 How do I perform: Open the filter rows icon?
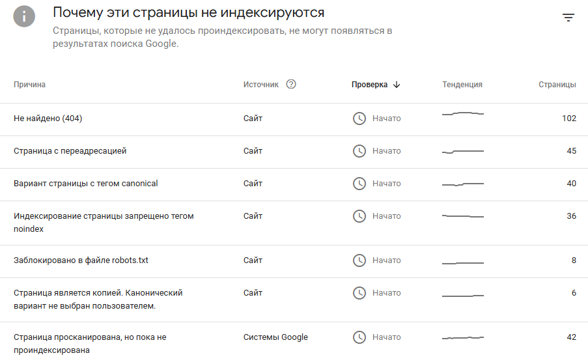(568, 17)
